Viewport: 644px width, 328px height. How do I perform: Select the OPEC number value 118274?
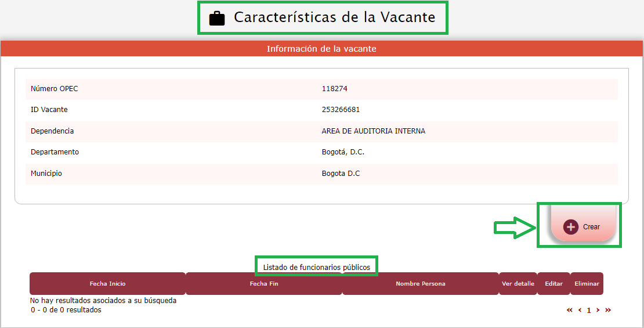tap(334, 89)
